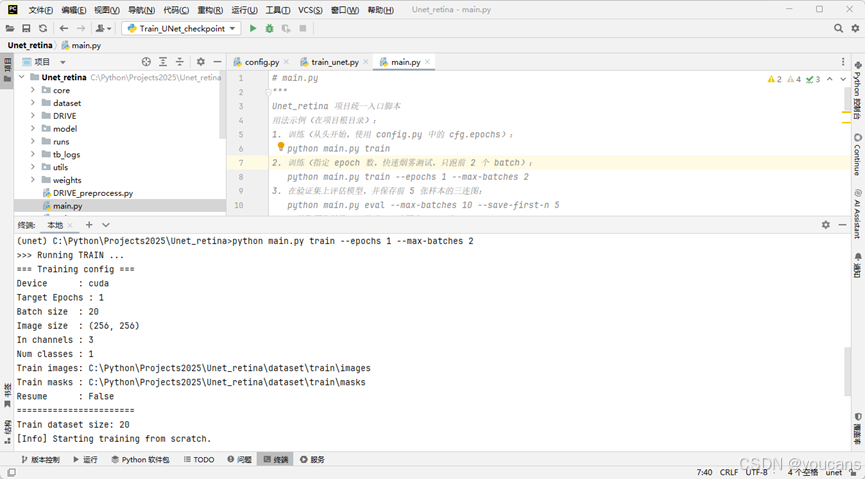
Task: Open the 文件(F) menu
Action: 40,10
